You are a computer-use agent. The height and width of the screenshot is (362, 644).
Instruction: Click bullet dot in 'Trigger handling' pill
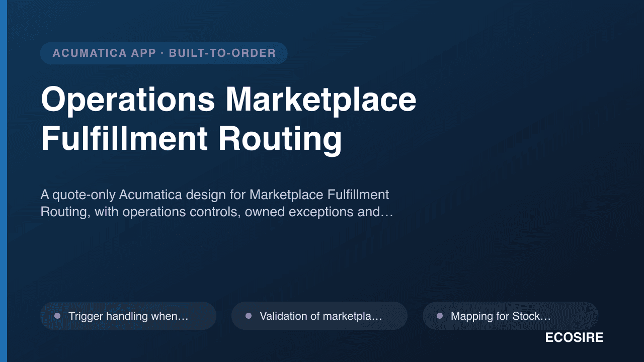(x=57, y=316)
